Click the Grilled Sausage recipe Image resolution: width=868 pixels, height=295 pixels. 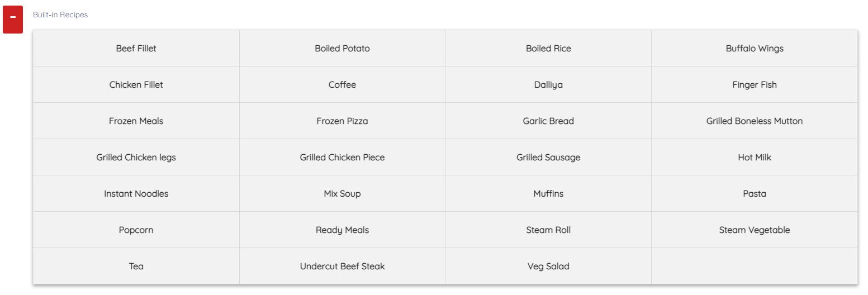pos(548,158)
